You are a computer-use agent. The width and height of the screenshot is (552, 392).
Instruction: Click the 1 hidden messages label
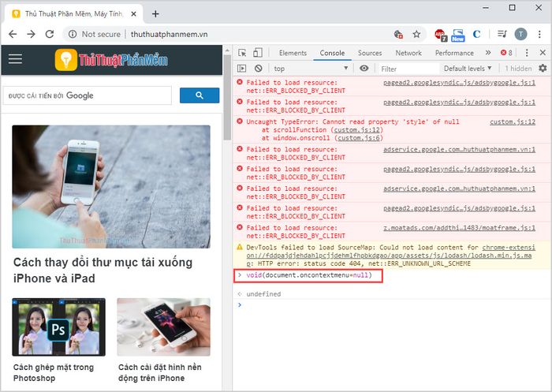coord(518,69)
